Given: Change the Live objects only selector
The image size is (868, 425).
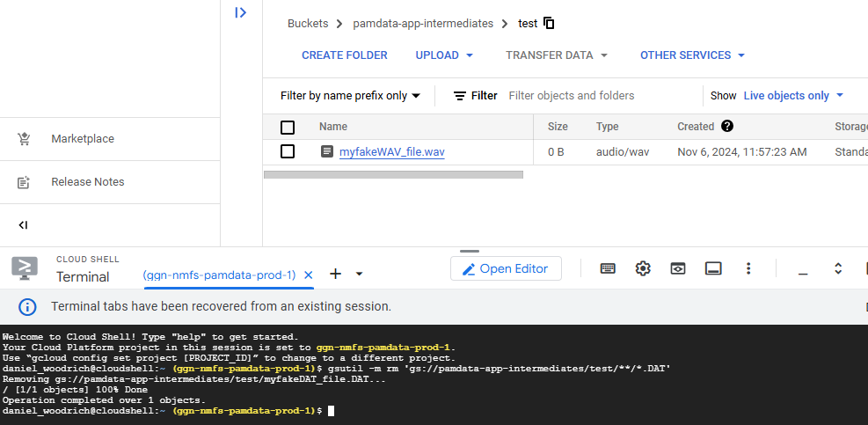Looking at the screenshot, I should pyautogui.click(x=793, y=96).
